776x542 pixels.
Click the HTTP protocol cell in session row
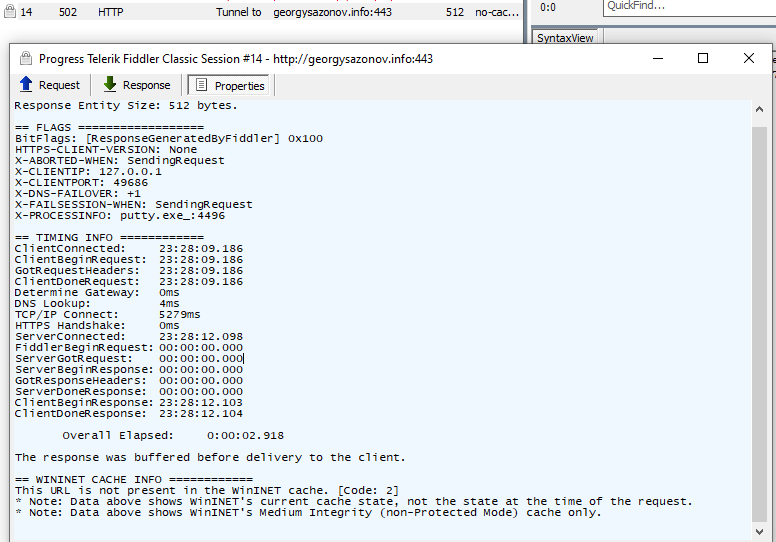(110, 12)
